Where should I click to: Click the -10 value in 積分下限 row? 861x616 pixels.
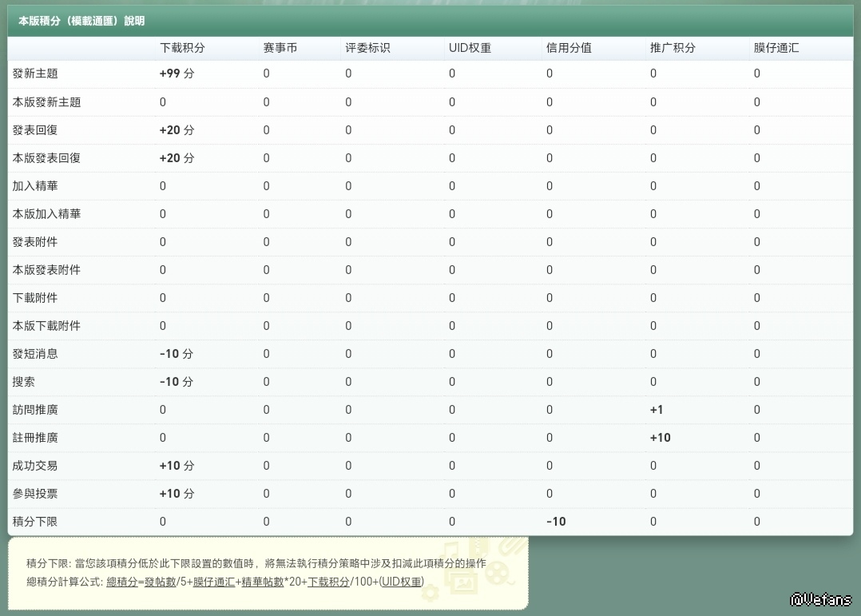point(556,523)
